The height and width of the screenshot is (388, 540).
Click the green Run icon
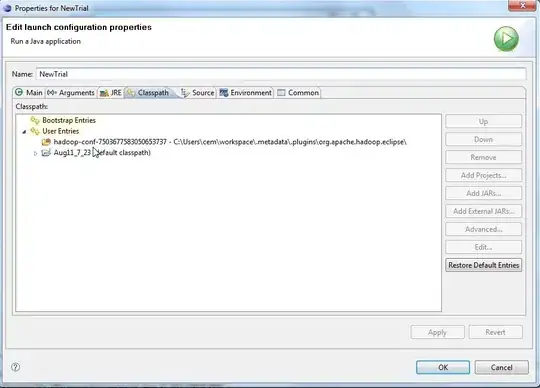tap(506, 39)
